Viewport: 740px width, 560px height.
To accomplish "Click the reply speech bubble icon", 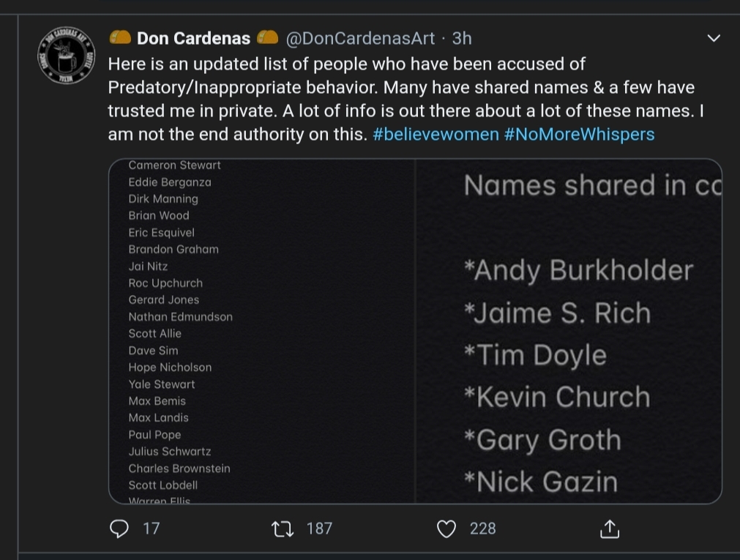I will [x=119, y=529].
